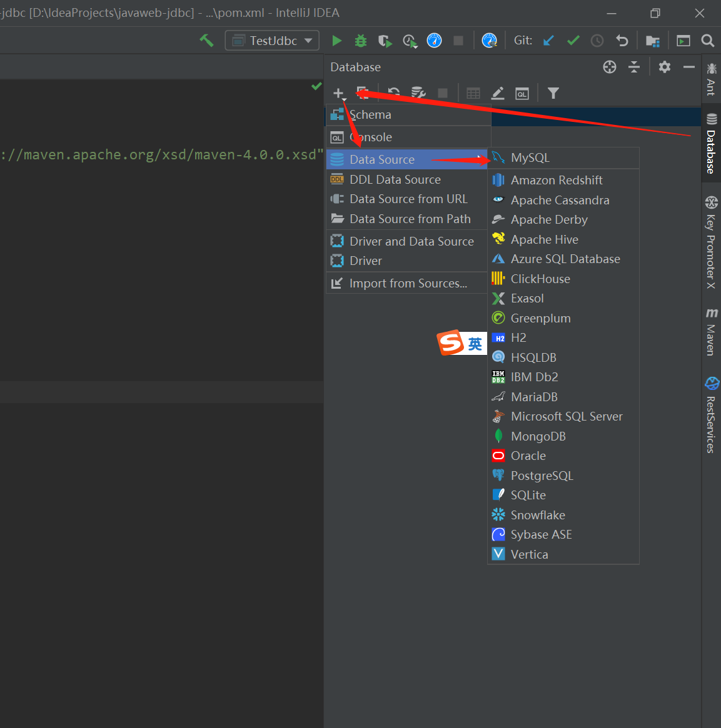This screenshot has height=728, width=721.
Task: Click the blue gauge icon beside the Git label
Action: (x=489, y=41)
